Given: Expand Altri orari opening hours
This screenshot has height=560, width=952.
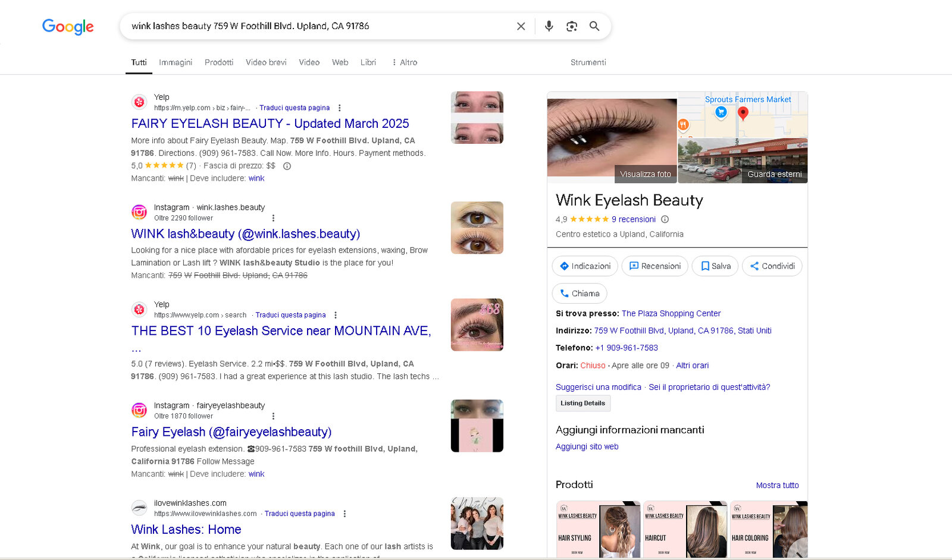Looking at the screenshot, I should [x=692, y=366].
